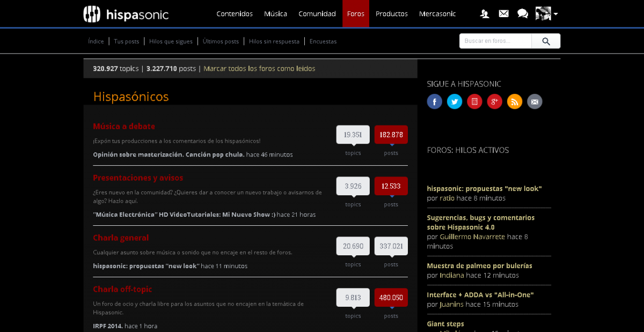The image size is (644, 332).
Task: Click the magnifier search button
Action: pos(546,41)
